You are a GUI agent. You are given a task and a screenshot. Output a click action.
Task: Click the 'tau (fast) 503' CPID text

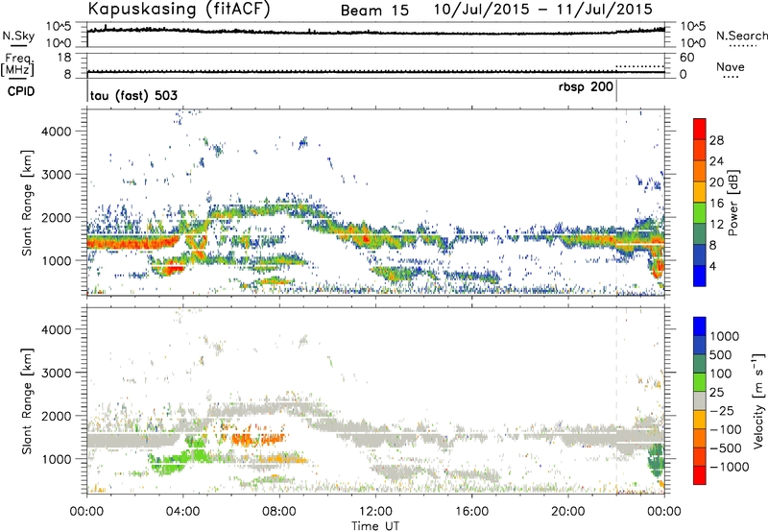pyautogui.click(x=133, y=95)
